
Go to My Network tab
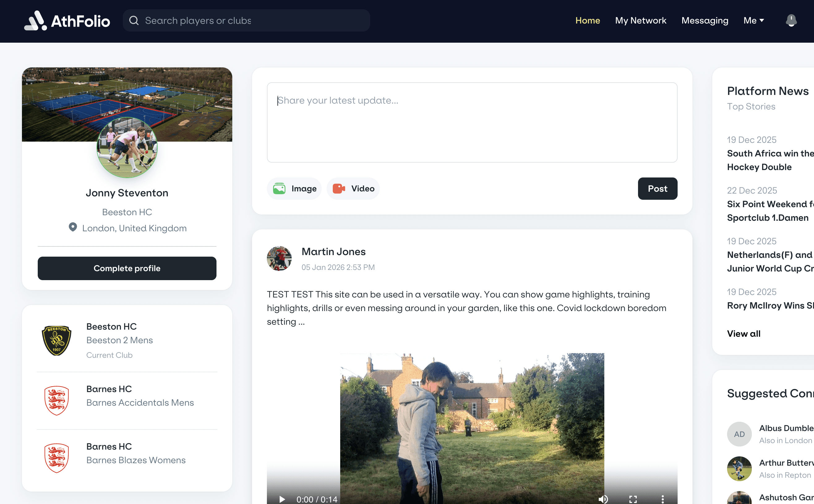click(x=640, y=21)
